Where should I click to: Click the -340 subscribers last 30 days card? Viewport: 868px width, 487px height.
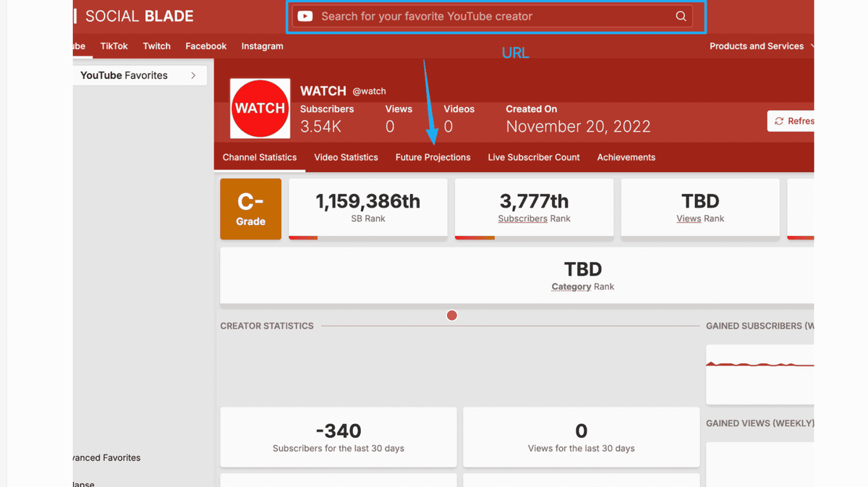(x=339, y=437)
